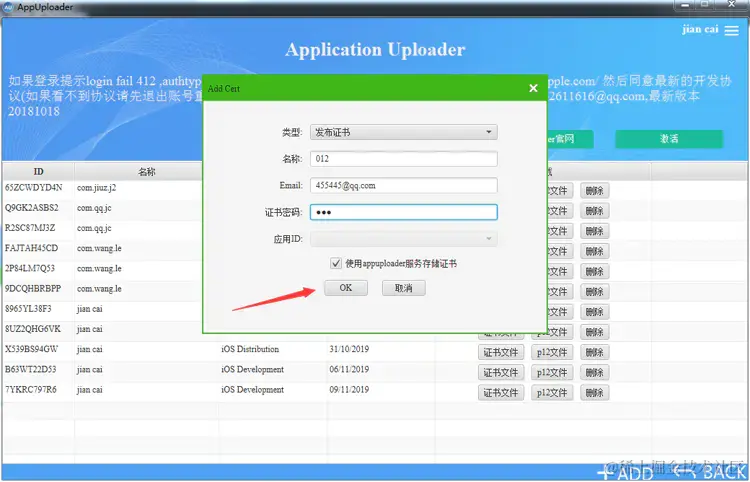Click iOS Development in row 7YKRC797R6
The image size is (750, 482).
tap(253, 390)
